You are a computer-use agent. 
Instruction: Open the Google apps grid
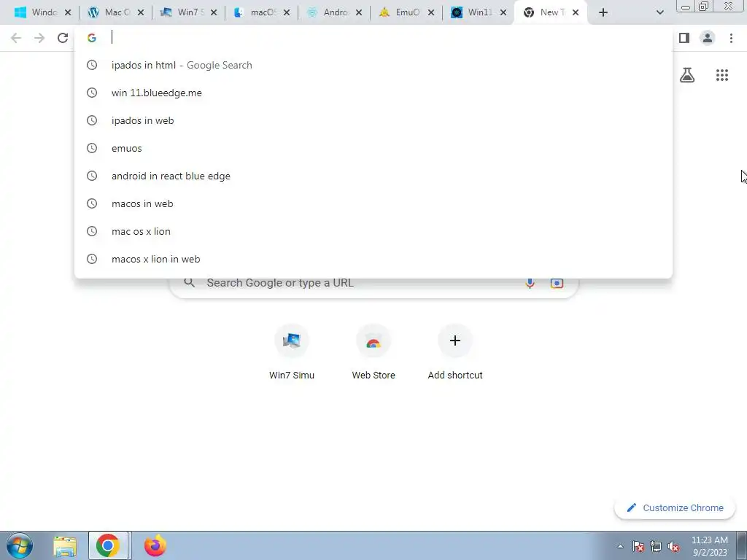[x=722, y=75]
